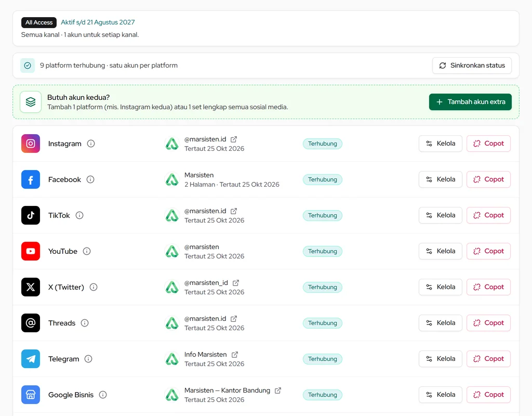Show info tooltip next to Facebook

[90, 179]
